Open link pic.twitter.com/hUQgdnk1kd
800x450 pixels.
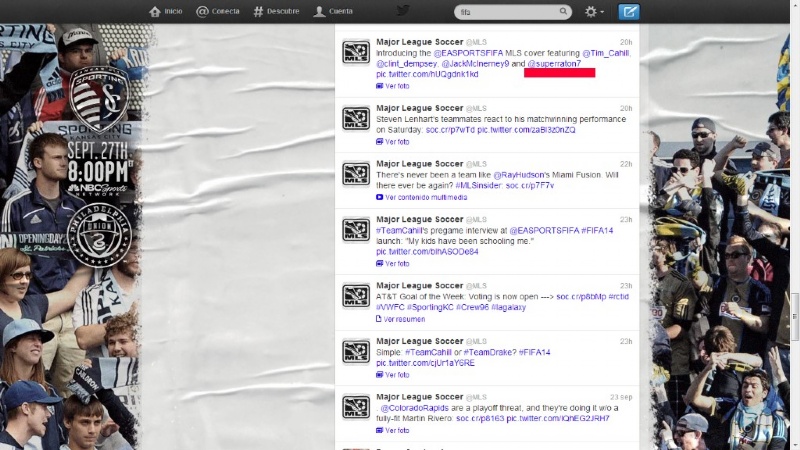coord(427,74)
